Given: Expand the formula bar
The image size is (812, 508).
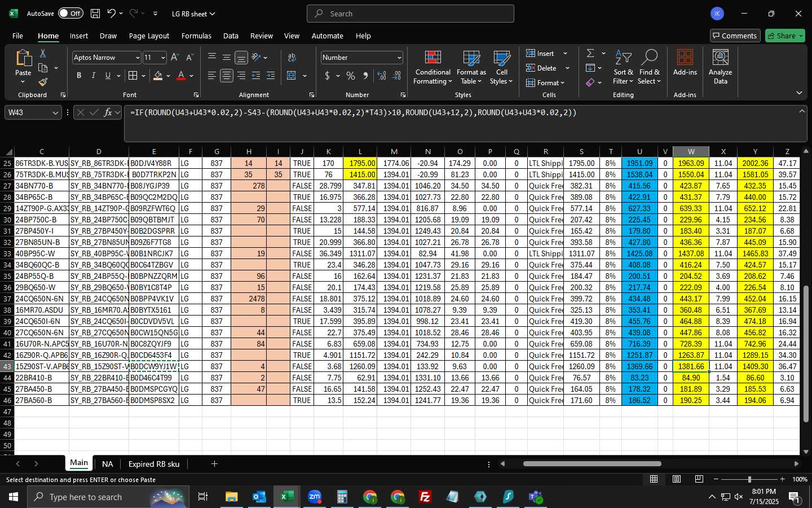Looking at the screenshot, I should pos(802,111).
